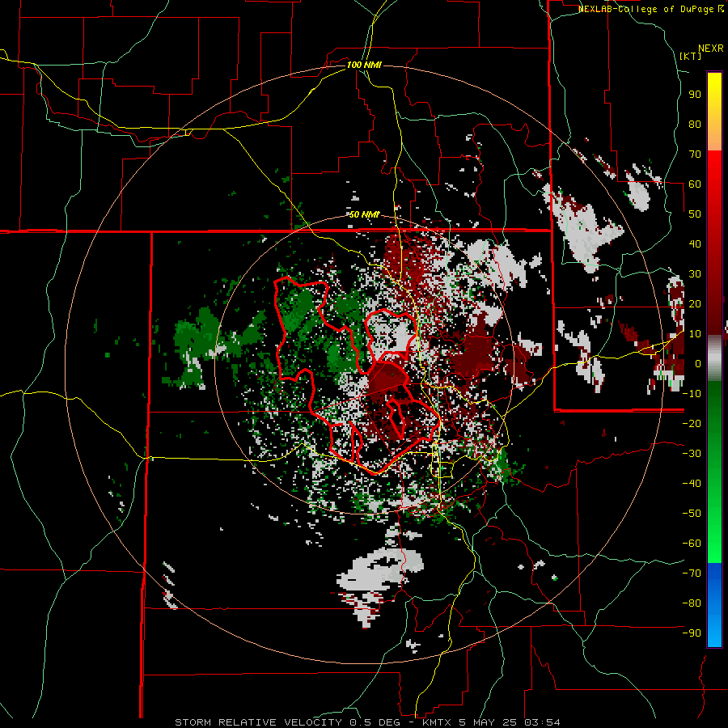Click the [KT] units label
728x728 pixels.
(x=691, y=56)
